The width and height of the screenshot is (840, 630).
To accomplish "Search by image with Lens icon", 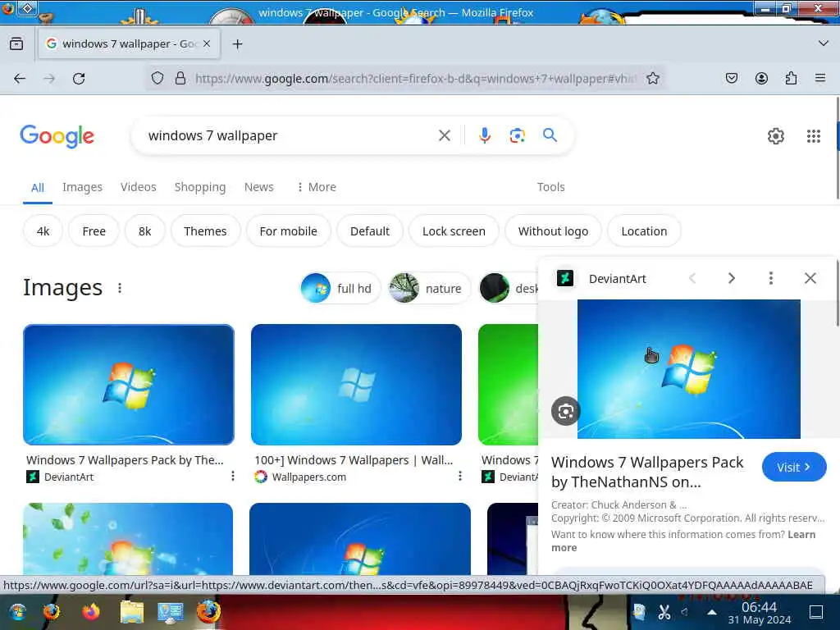I will (517, 135).
